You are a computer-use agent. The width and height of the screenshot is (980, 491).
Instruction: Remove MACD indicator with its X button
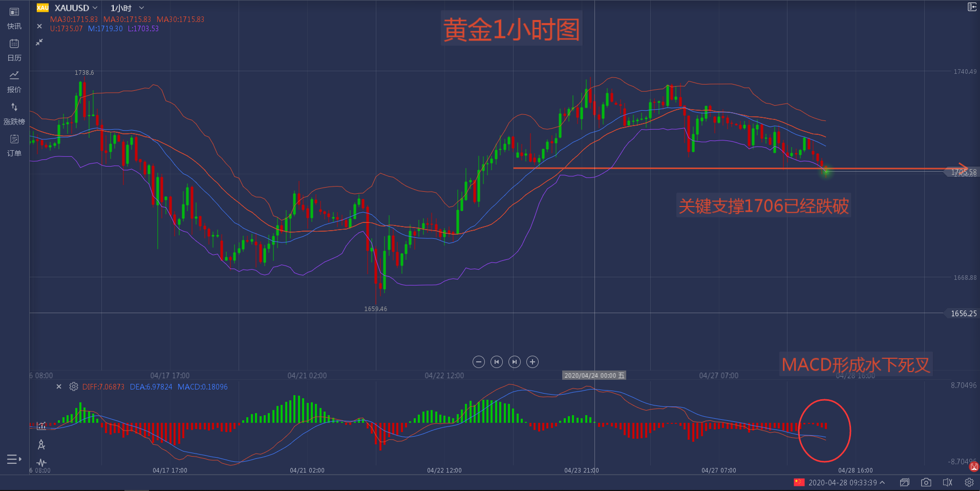[x=58, y=386]
